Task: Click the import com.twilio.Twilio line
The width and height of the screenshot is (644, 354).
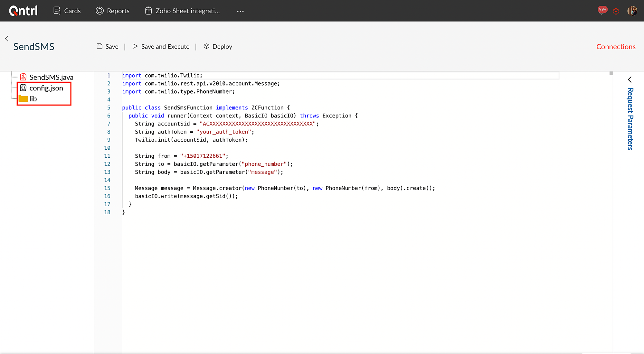Action: click(162, 75)
